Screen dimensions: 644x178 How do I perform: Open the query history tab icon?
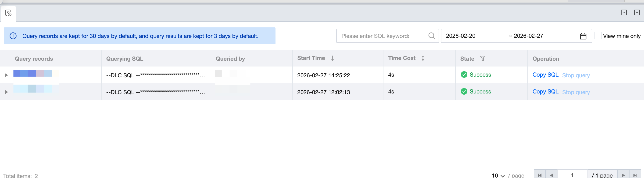click(8, 13)
